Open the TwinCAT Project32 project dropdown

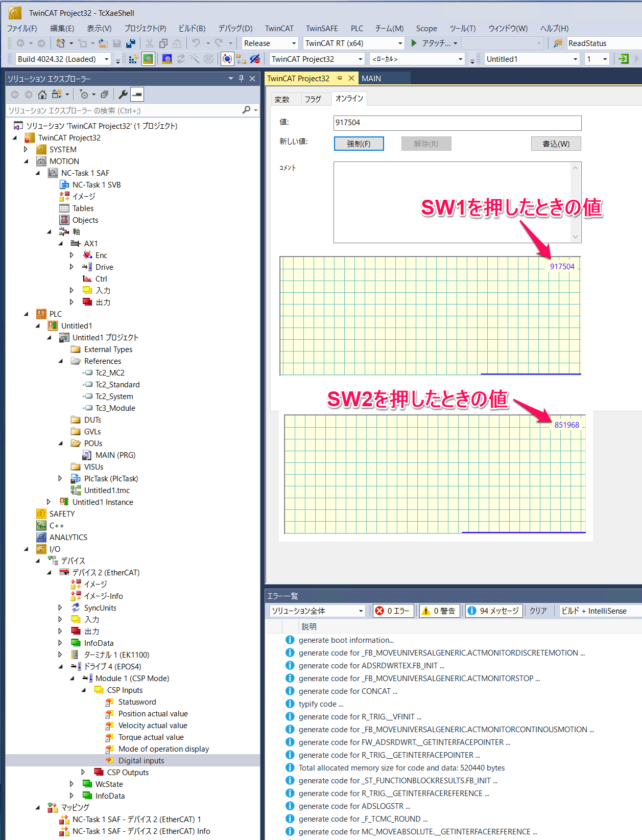click(x=360, y=59)
